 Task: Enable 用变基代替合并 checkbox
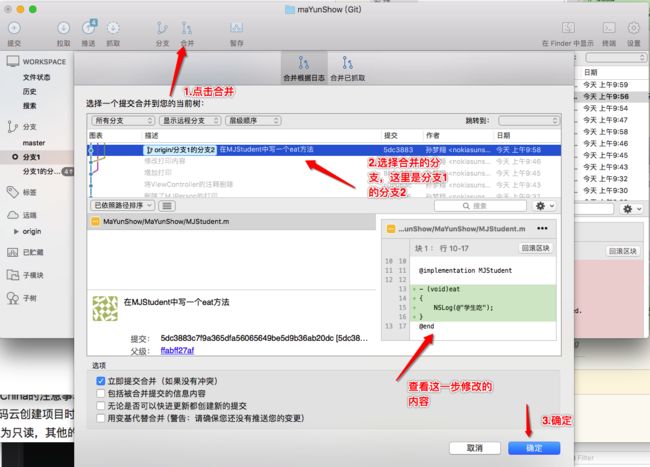point(100,418)
